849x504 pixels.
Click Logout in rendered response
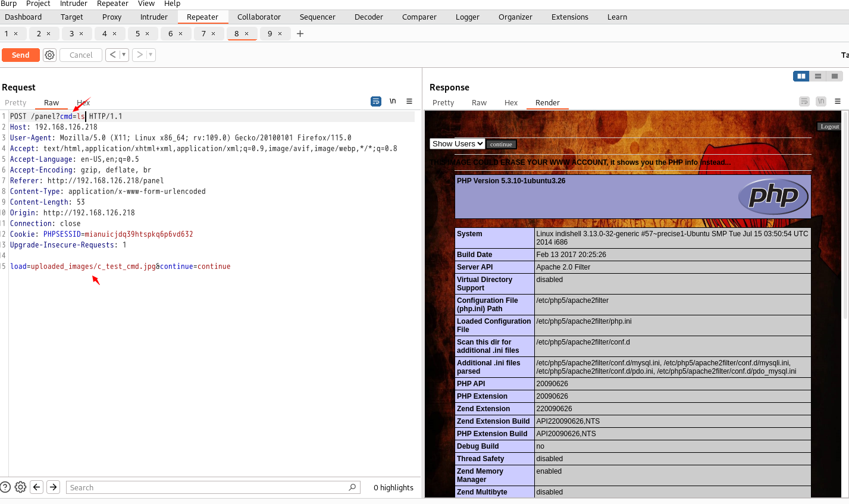click(x=829, y=126)
